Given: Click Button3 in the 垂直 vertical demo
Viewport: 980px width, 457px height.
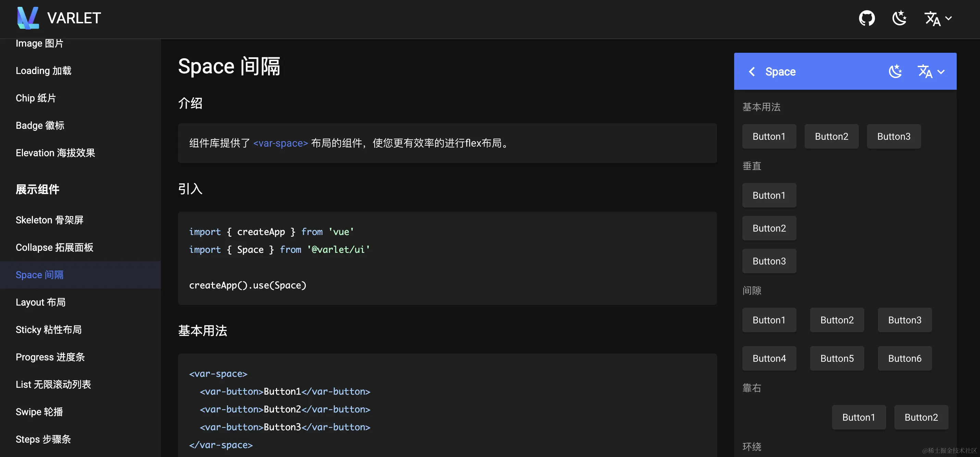Looking at the screenshot, I should click(769, 261).
